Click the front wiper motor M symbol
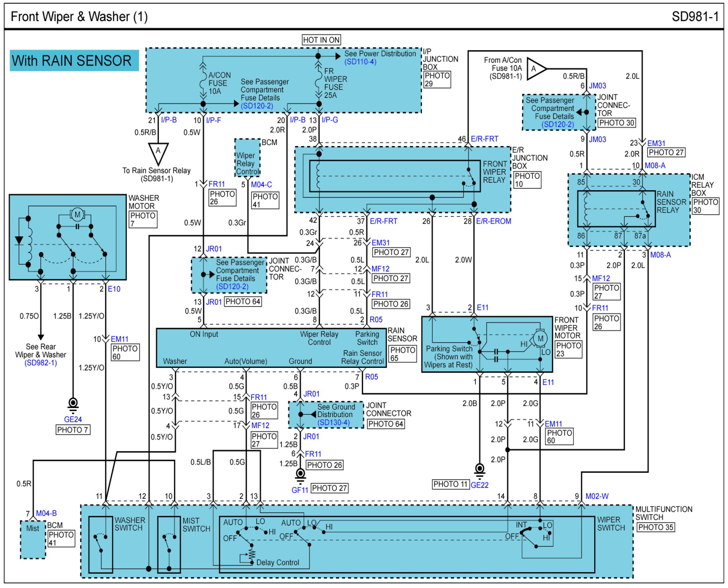The width and height of the screenshot is (728, 588). [x=540, y=338]
